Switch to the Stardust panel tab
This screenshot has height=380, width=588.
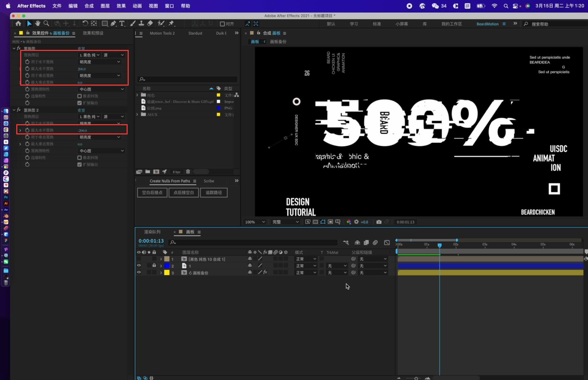(195, 33)
